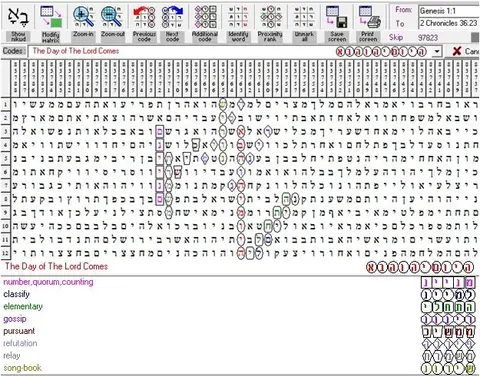Click the Hebrew code letters beside the Codes field
This screenshot has width=480, height=376.
point(381,52)
